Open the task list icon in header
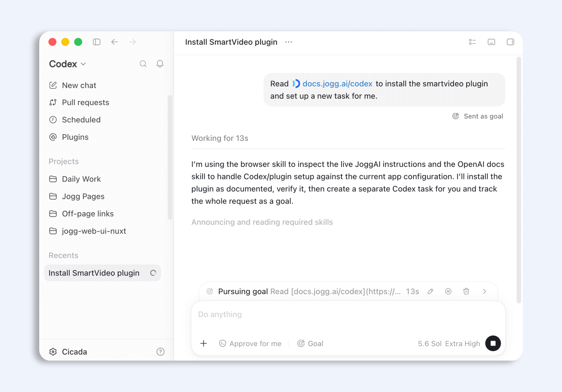 472,42
